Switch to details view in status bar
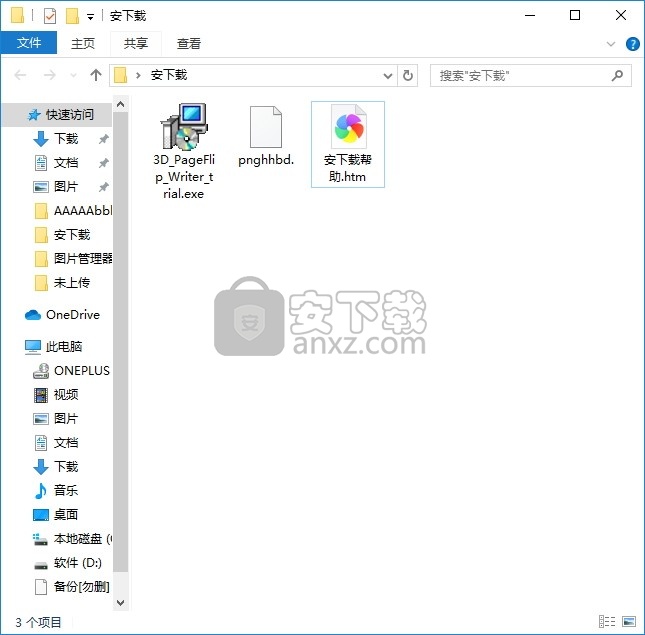This screenshot has height=635, width=645. pyautogui.click(x=607, y=621)
